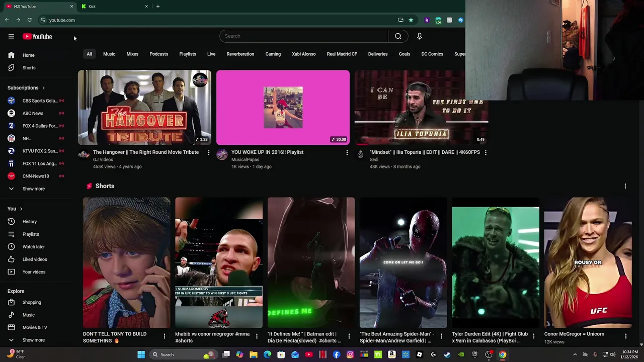644x362 pixels.
Task: Open a new browser tab with the plus button
Action: (157, 7)
